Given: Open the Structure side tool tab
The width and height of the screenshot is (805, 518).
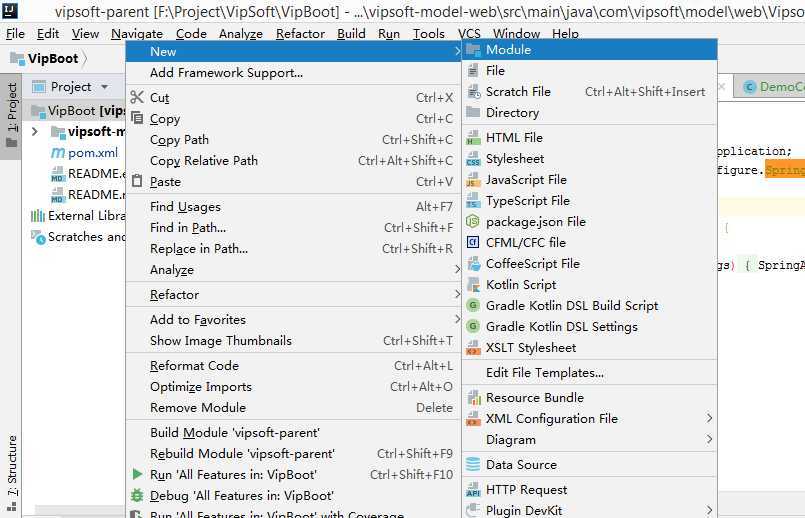Looking at the screenshot, I should [x=11, y=472].
